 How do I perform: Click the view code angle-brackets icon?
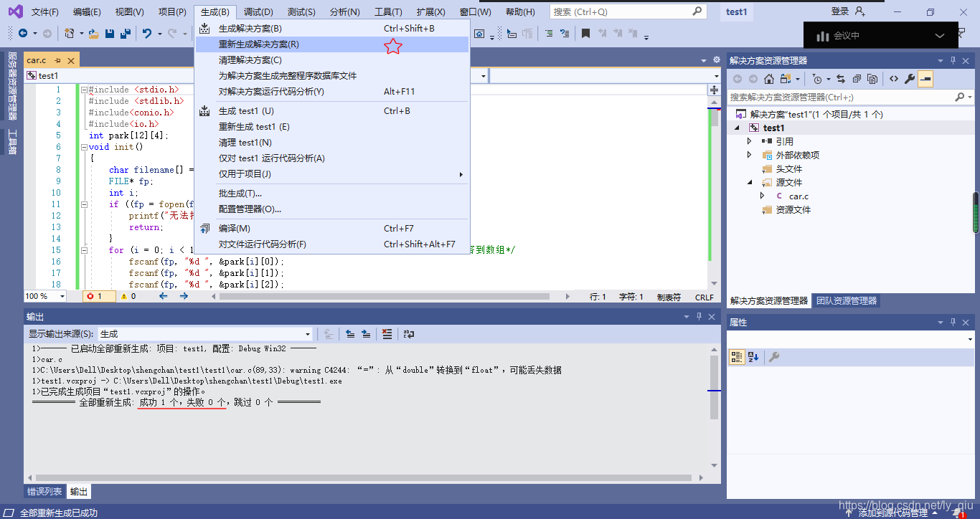point(894,79)
